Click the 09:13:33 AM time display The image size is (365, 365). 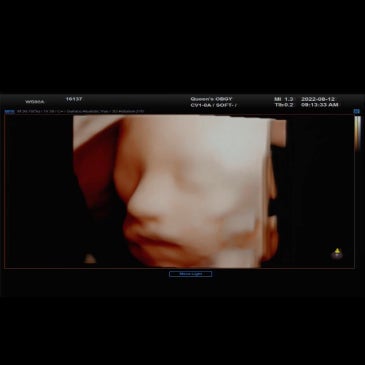320,105
